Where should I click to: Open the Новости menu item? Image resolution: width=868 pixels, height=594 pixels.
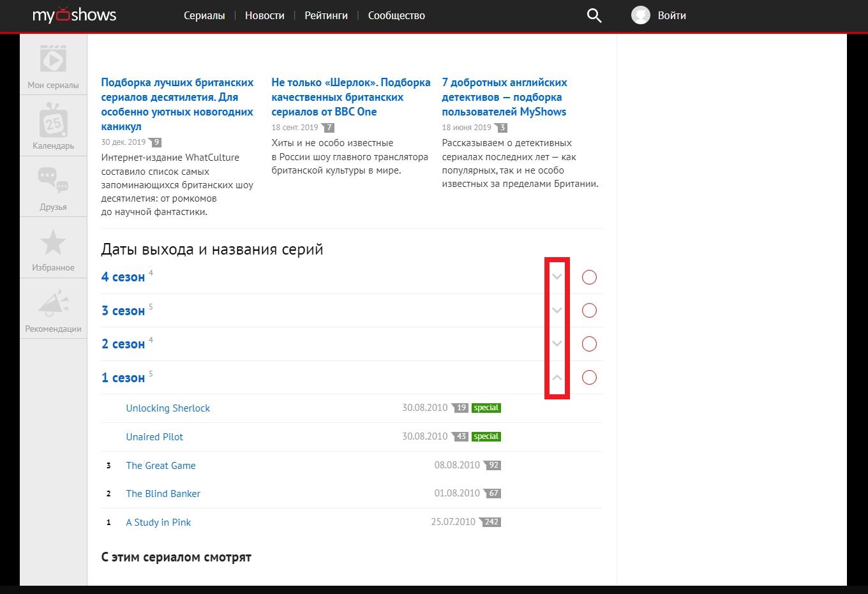[264, 15]
